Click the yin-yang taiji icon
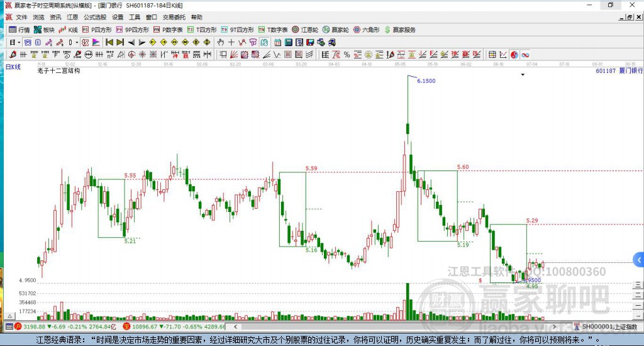Image resolution: width=644 pixels, height=346 pixels. coord(514,55)
